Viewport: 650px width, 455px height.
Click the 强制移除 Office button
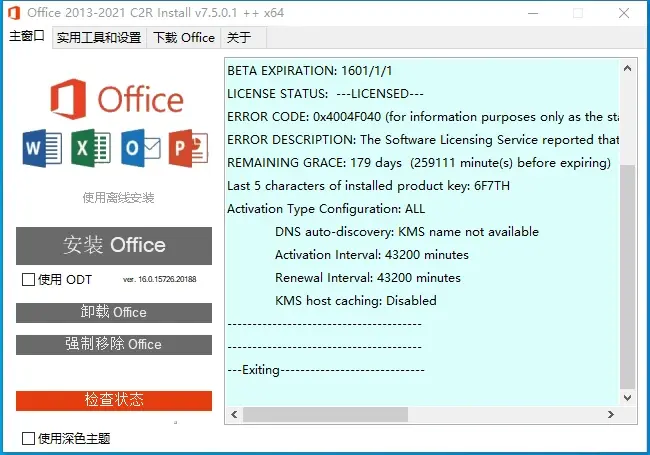(x=114, y=344)
